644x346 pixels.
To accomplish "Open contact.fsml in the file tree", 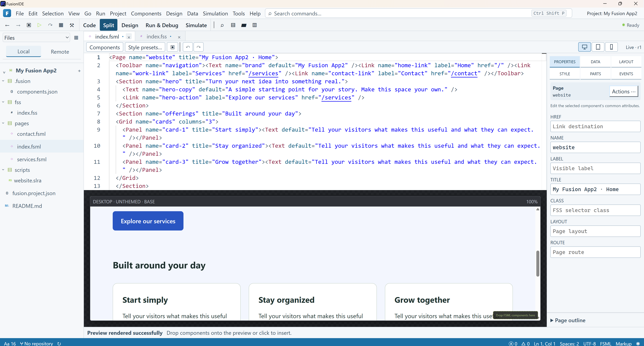I will tap(31, 134).
